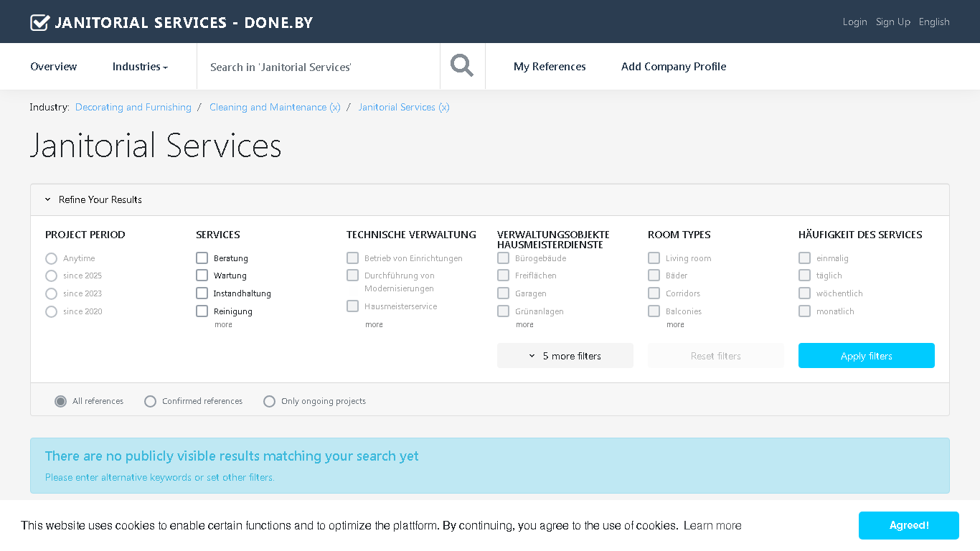Show more options under Room Types

675,325
